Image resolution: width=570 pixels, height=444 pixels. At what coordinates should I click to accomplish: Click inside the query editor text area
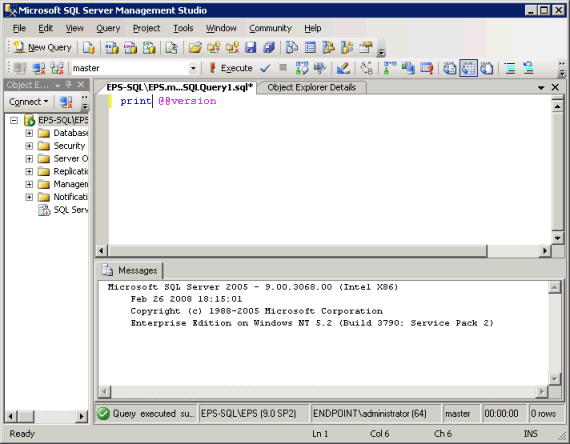[x=329, y=171]
